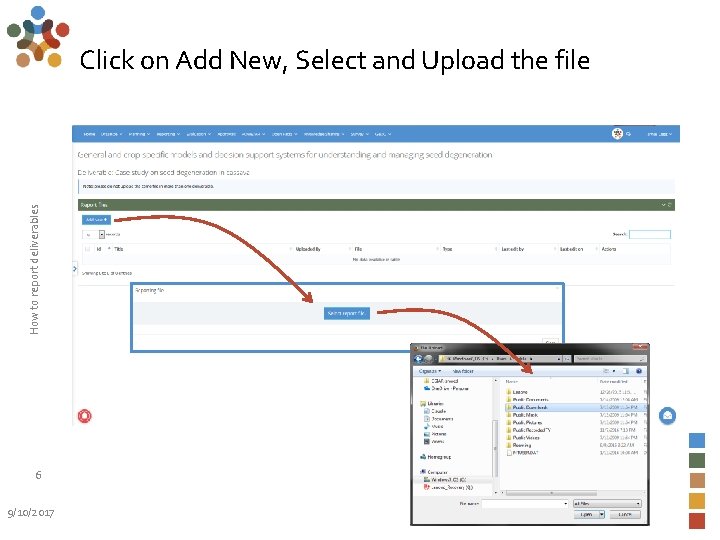Open the Evaluation navigation menu
The width and height of the screenshot is (720, 540).
198,134
